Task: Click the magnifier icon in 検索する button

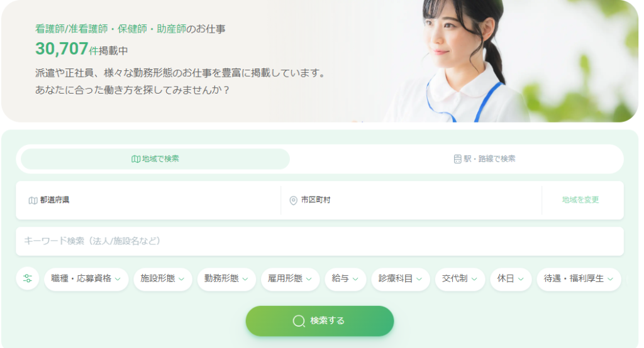Action: (x=299, y=321)
